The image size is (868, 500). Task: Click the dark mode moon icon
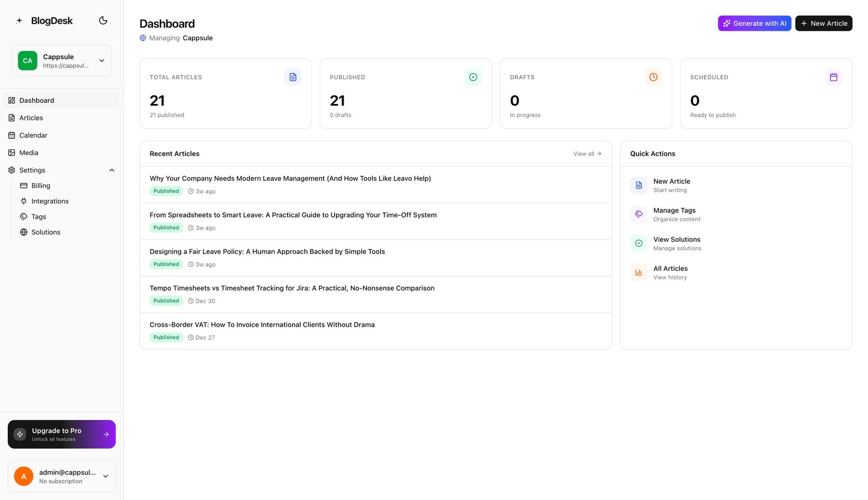pyautogui.click(x=103, y=20)
